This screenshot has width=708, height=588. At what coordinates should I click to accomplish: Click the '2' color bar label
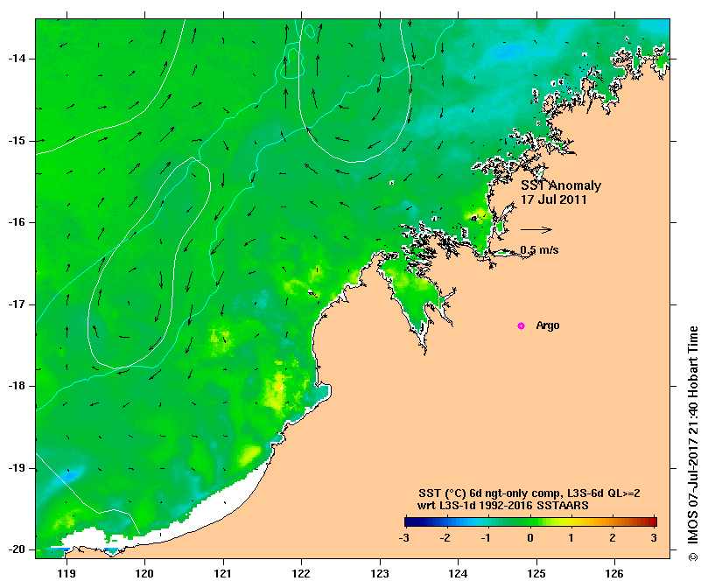click(x=613, y=537)
